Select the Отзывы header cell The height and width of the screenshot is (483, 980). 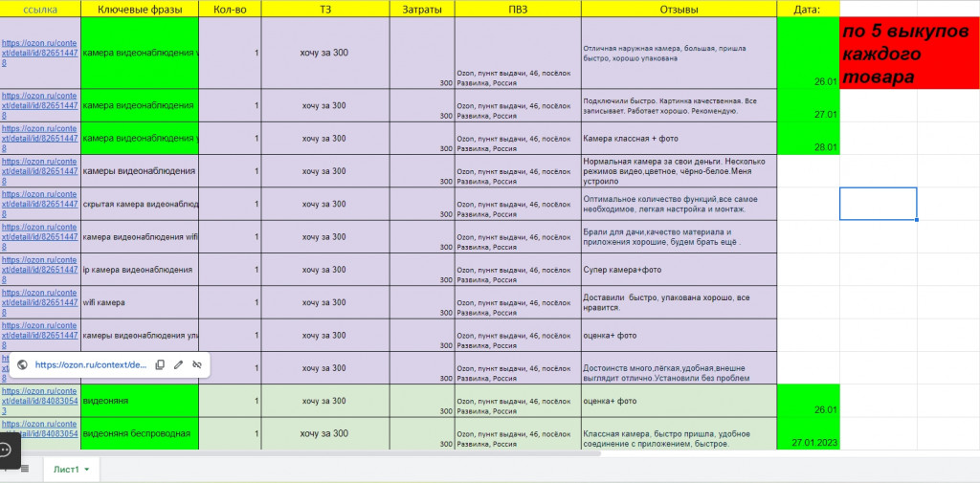pyautogui.click(x=679, y=10)
